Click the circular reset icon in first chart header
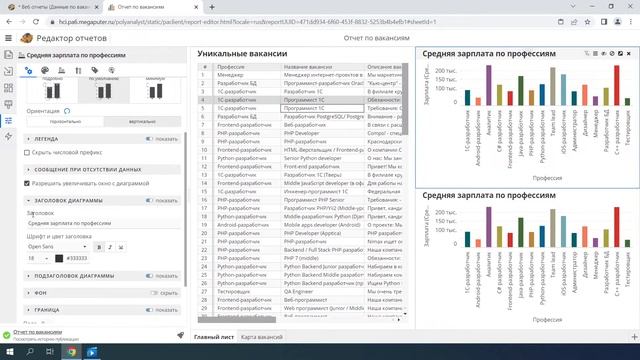The width and height of the screenshot is (640, 360). (x=612, y=53)
